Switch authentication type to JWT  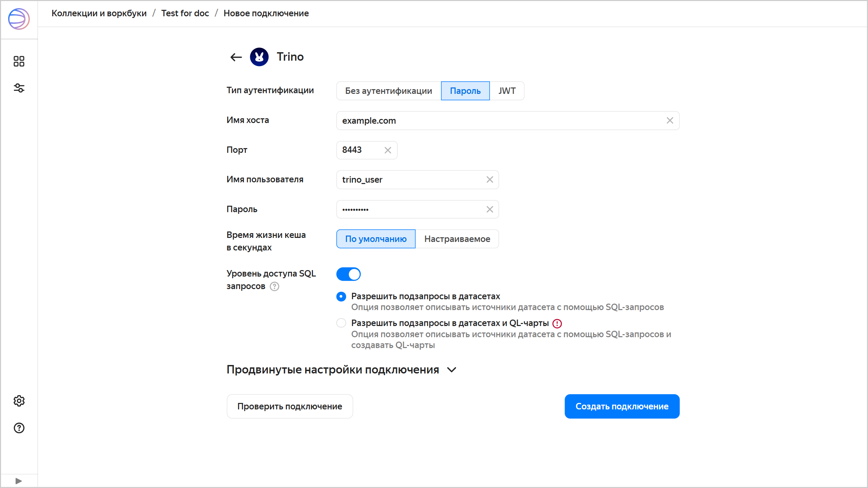coord(507,91)
